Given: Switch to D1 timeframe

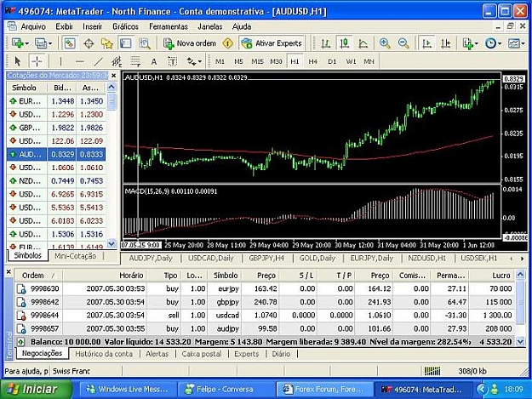Looking at the screenshot, I should pyautogui.click(x=332, y=61).
